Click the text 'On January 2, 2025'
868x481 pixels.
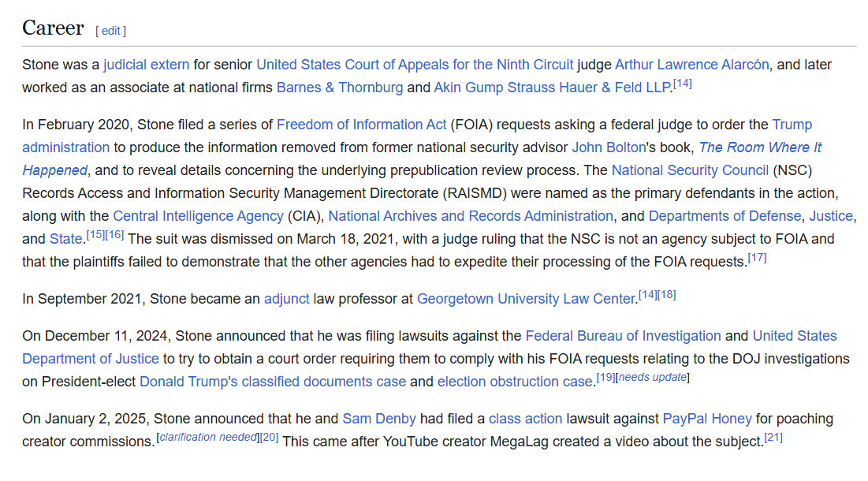pos(86,419)
